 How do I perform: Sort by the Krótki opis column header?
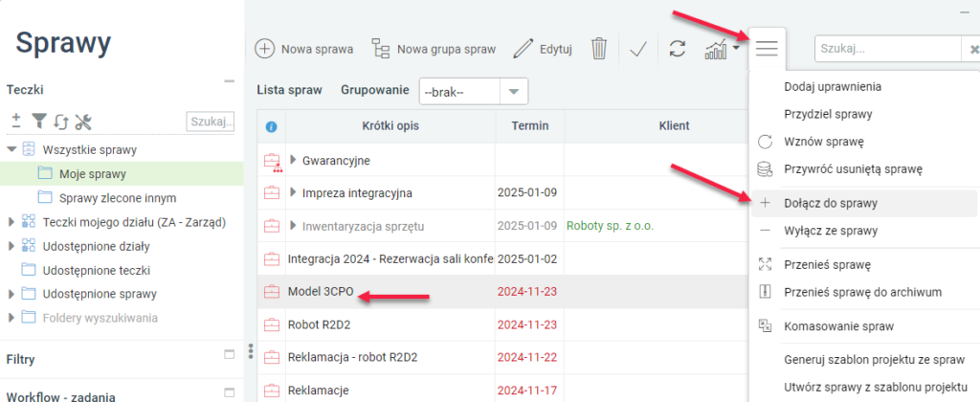(x=390, y=125)
